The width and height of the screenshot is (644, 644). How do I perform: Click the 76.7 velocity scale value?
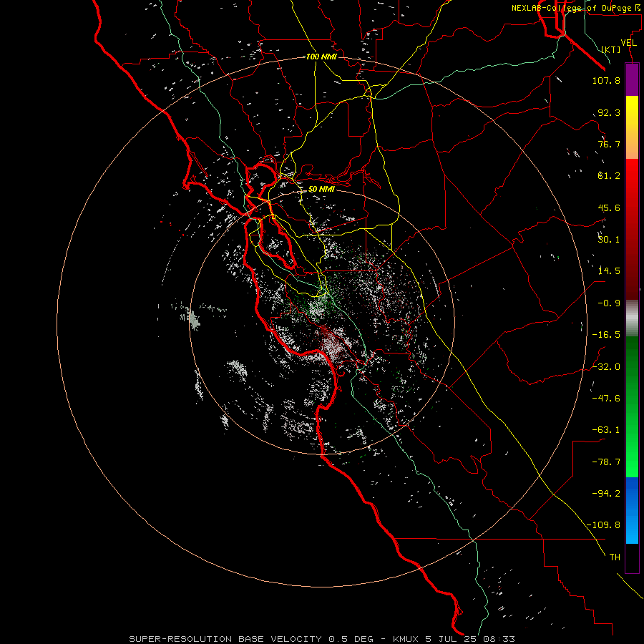point(609,144)
